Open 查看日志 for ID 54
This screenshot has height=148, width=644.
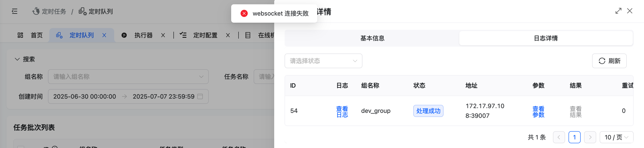tap(342, 112)
